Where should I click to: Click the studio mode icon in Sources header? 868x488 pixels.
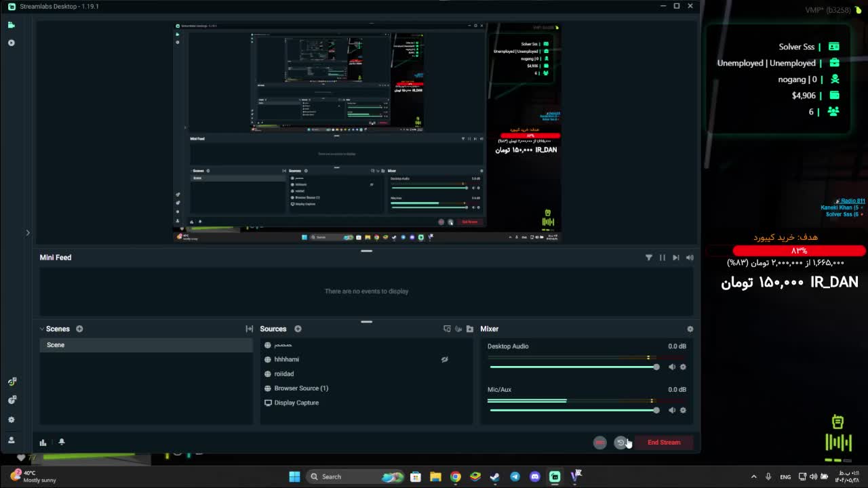point(447,329)
